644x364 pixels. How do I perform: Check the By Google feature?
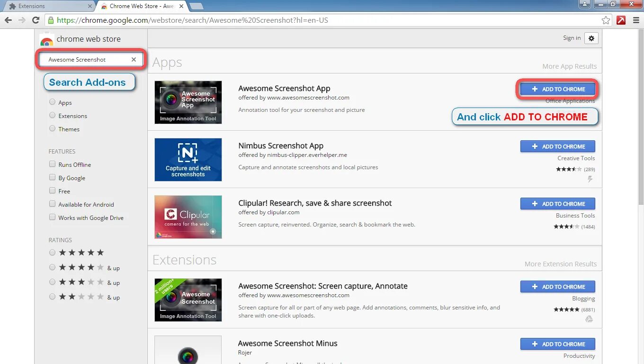click(x=52, y=177)
